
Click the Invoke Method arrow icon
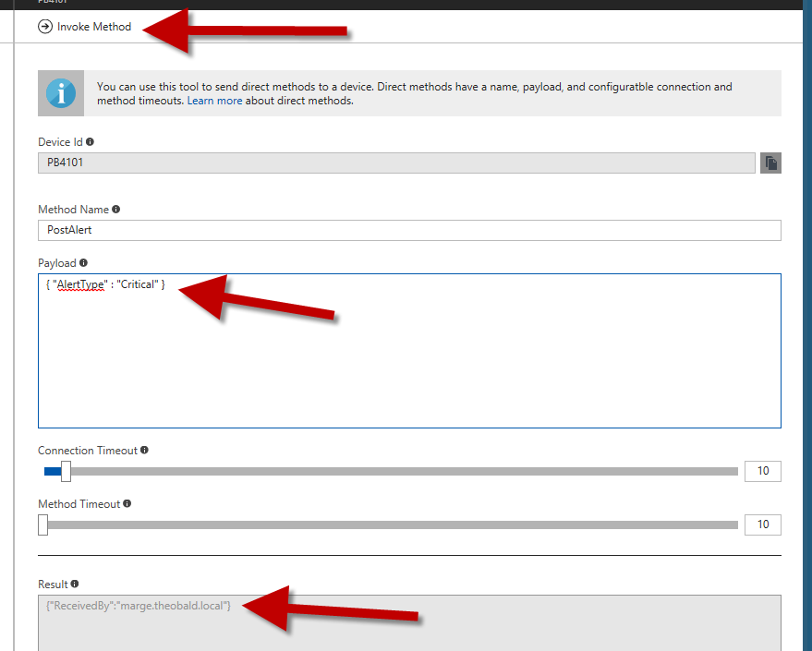[45, 27]
